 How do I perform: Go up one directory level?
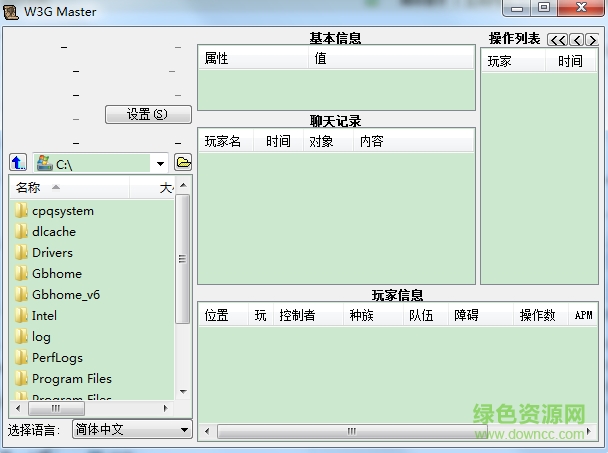pos(18,162)
